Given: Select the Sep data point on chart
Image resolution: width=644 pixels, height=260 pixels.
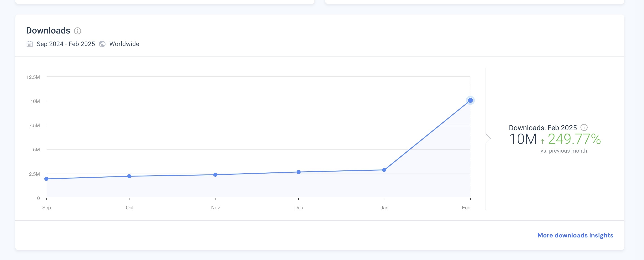Looking at the screenshot, I should (x=47, y=179).
